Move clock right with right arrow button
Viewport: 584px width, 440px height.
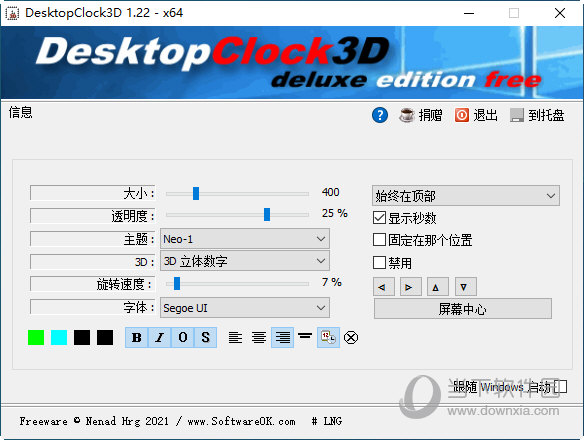click(x=411, y=287)
